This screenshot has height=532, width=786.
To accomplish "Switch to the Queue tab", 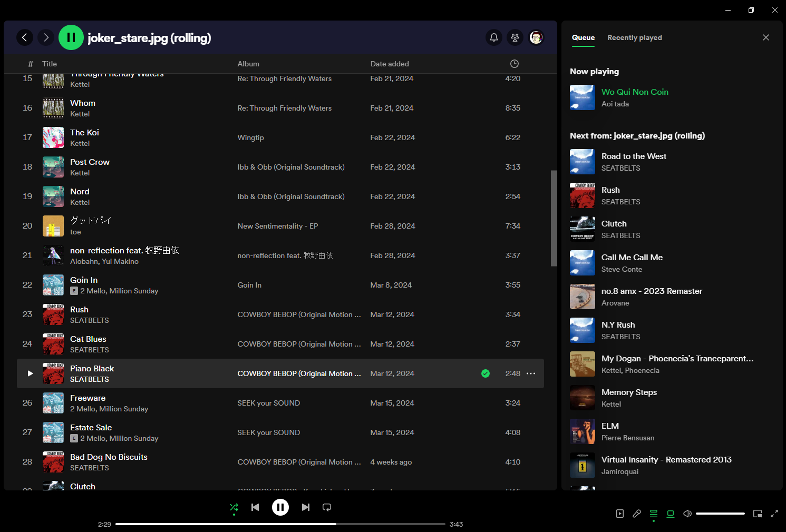I will click(x=583, y=37).
